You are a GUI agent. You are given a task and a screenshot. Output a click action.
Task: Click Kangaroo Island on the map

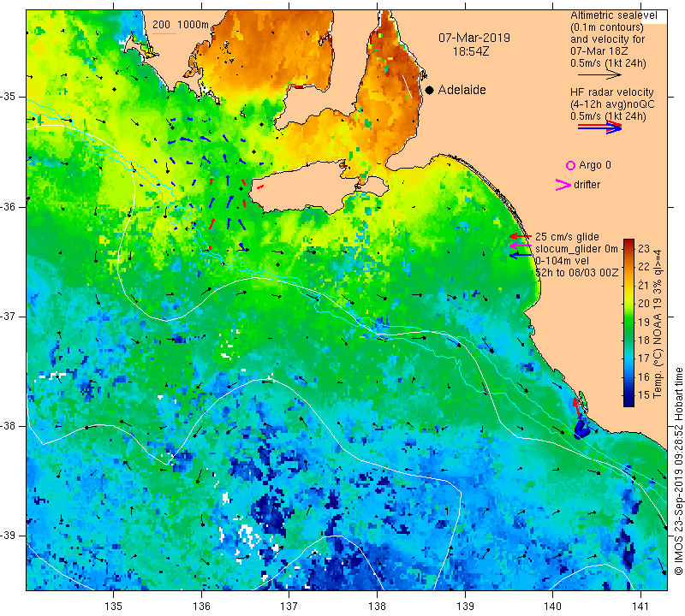[x=306, y=187]
